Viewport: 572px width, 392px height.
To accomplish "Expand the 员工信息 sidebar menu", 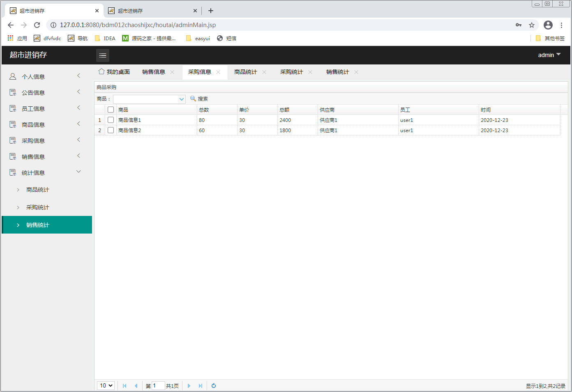I will pyautogui.click(x=47, y=108).
